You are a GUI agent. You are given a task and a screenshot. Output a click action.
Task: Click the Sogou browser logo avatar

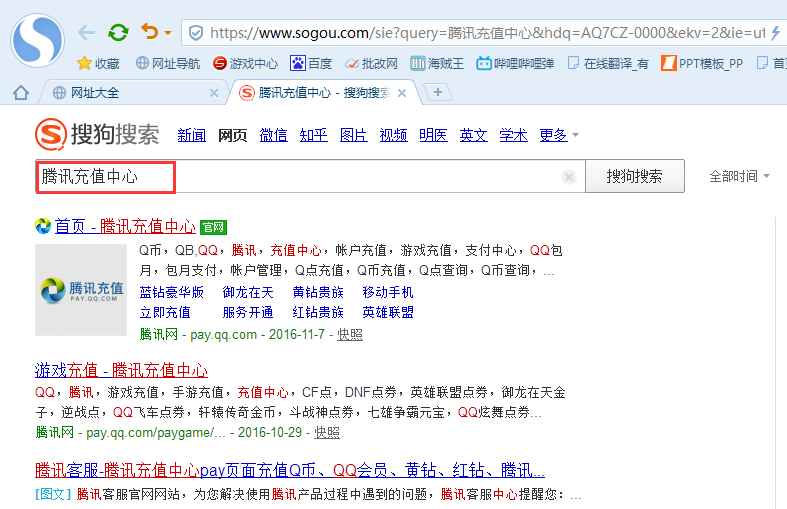(x=38, y=40)
